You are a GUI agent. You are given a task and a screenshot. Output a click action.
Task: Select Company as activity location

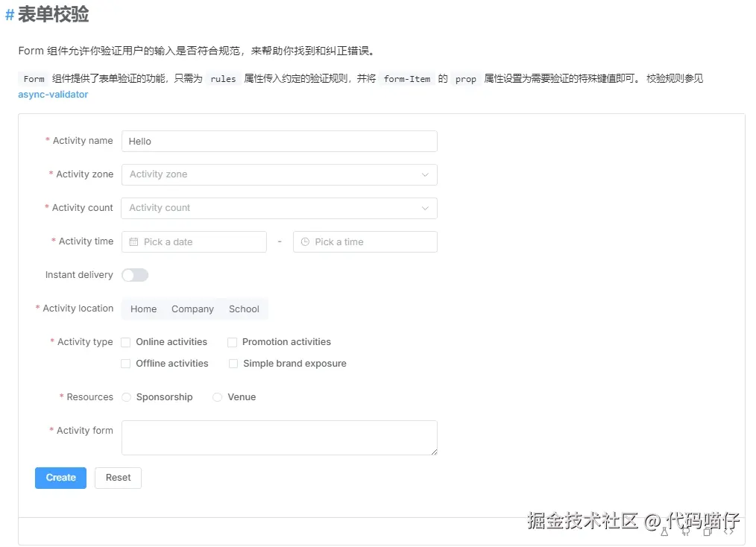point(192,309)
